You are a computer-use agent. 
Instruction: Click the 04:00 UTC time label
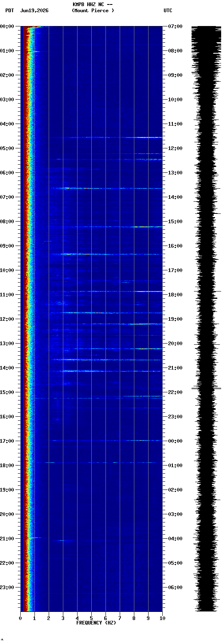(x=175, y=539)
